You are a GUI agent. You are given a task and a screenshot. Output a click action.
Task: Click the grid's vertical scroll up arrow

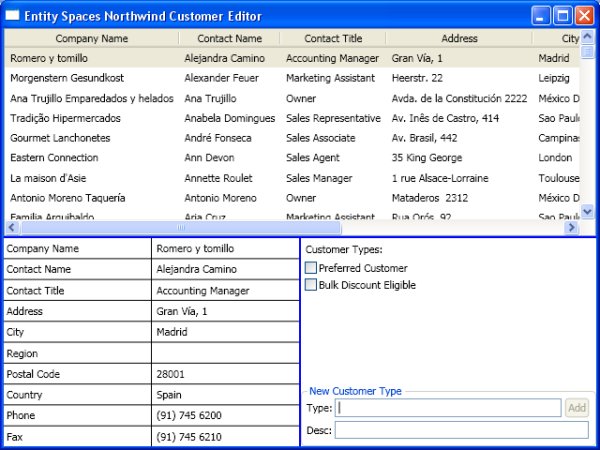point(587,37)
